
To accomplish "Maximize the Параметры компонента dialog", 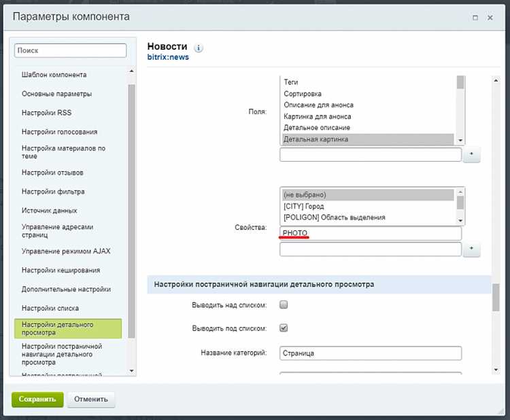I will (475, 18).
